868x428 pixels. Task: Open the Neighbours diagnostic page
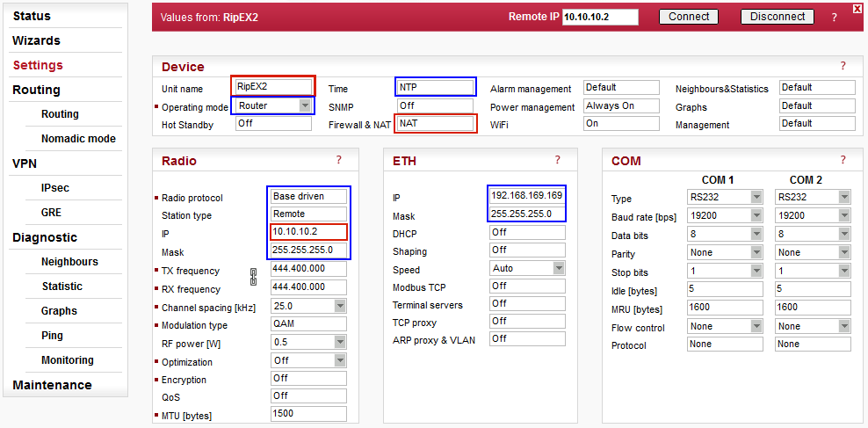pyautogui.click(x=69, y=261)
